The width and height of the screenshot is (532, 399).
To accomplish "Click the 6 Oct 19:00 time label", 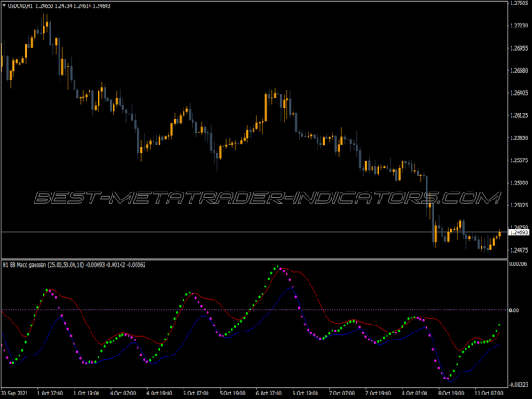I will coord(305,394).
